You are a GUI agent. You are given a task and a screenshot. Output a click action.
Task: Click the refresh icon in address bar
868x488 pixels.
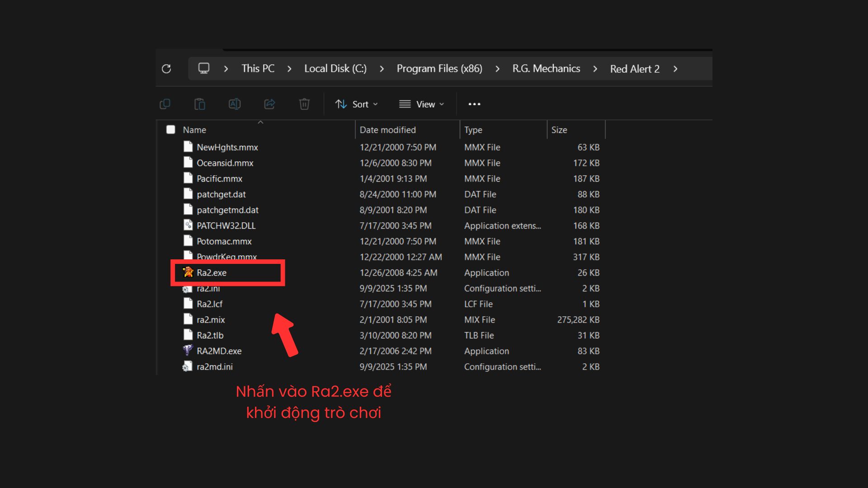point(166,69)
